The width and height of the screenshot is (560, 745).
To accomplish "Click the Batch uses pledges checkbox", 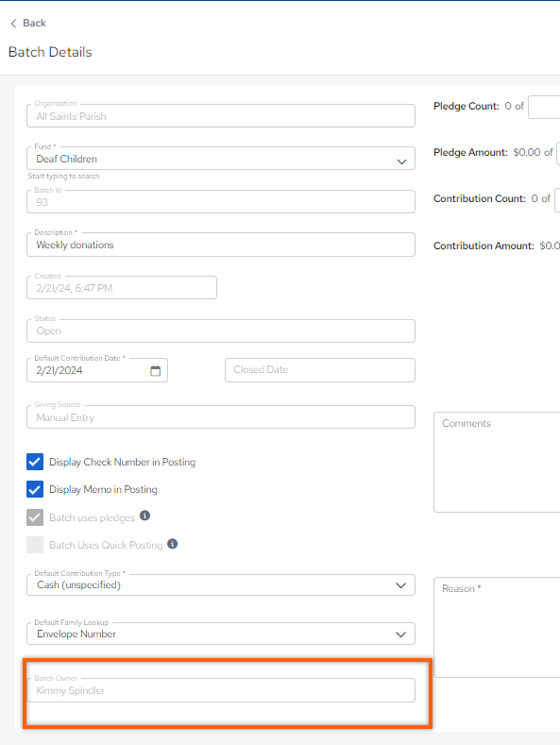I will 35,517.
